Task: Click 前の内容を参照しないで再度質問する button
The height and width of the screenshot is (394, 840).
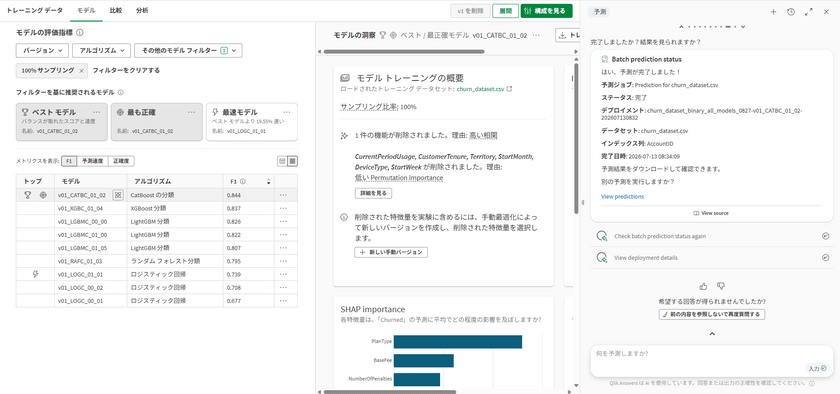Action: 712,314
